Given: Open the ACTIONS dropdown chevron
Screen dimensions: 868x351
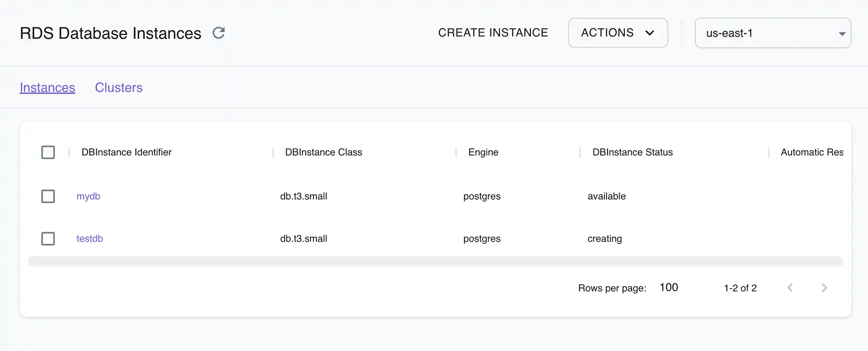Looking at the screenshot, I should tap(650, 33).
